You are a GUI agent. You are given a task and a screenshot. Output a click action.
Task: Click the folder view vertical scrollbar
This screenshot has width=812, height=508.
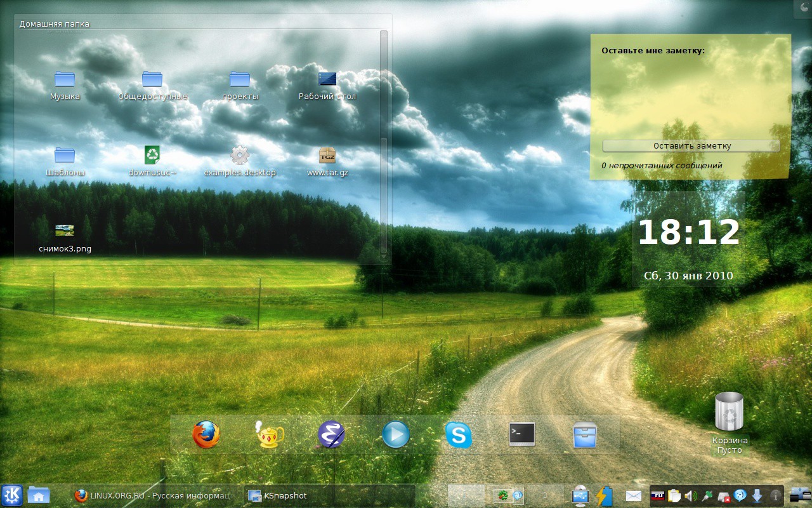tap(383, 144)
